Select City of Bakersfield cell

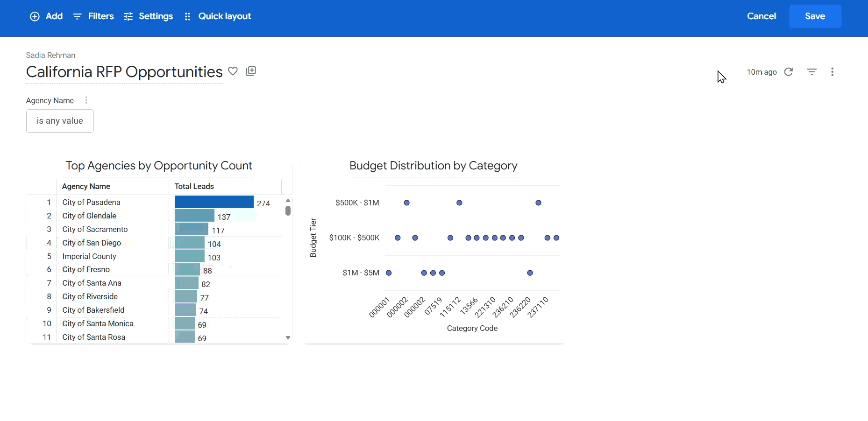(x=93, y=310)
